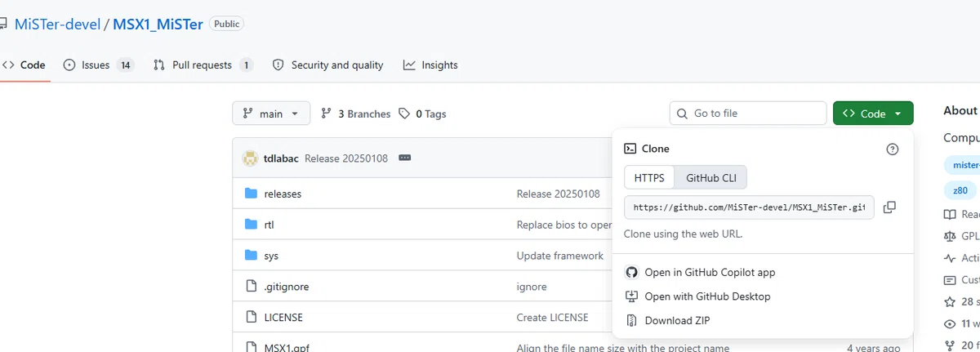Click the branches fork icon
980x352 pixels.
pos(327,114)
